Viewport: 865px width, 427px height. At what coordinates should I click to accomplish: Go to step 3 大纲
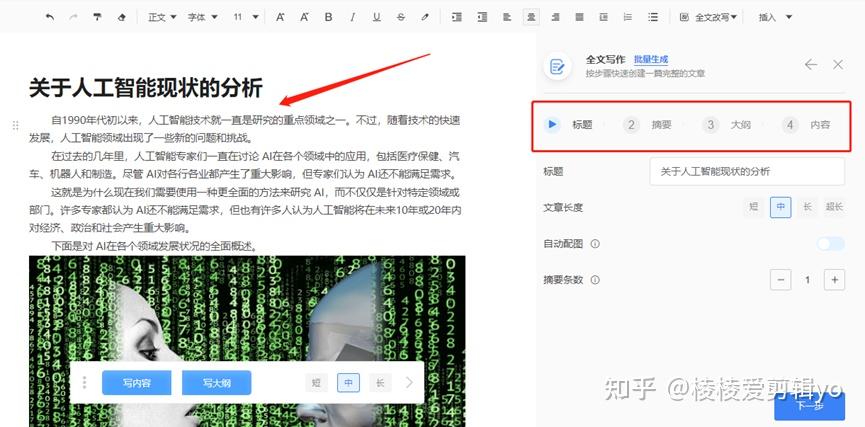pos(727,125)
